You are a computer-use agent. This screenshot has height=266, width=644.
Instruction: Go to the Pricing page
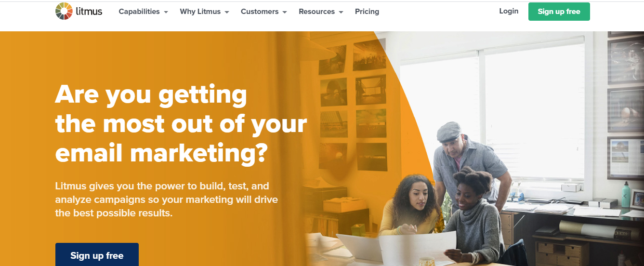coord(367,12)
